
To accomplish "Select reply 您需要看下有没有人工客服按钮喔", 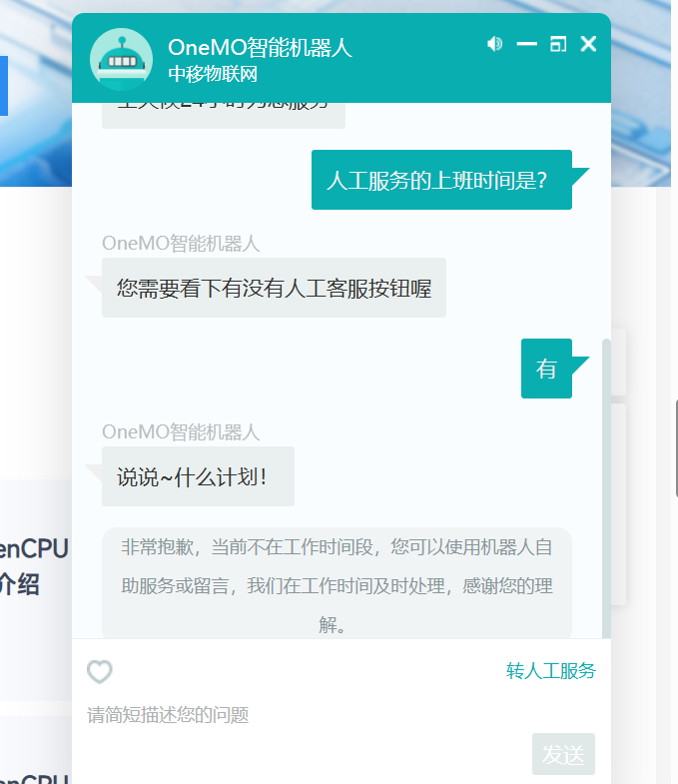I will [274, 288].
